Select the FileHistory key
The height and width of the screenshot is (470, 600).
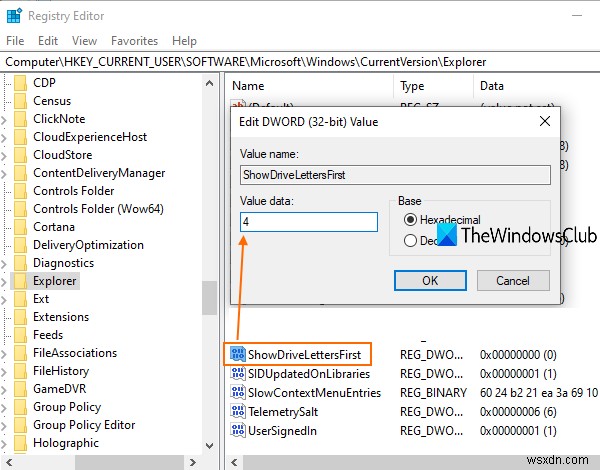pos(61,371)
